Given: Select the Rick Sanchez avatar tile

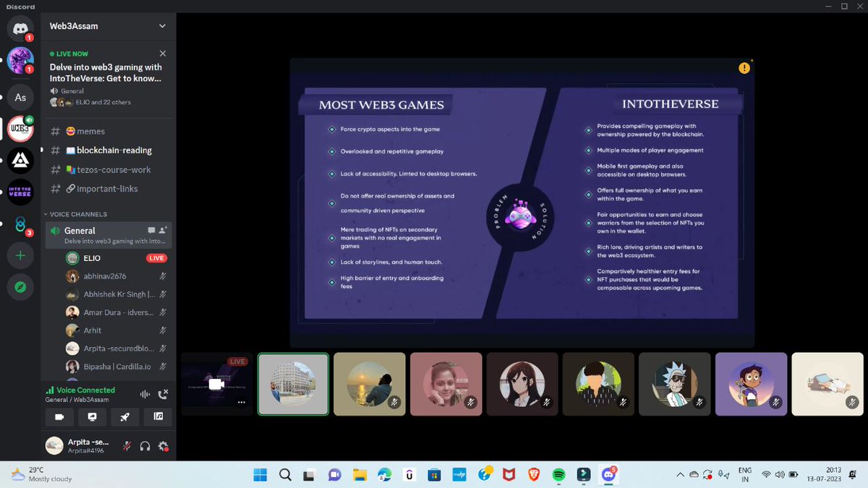Looking at the screenshot, I should (675, 384).
